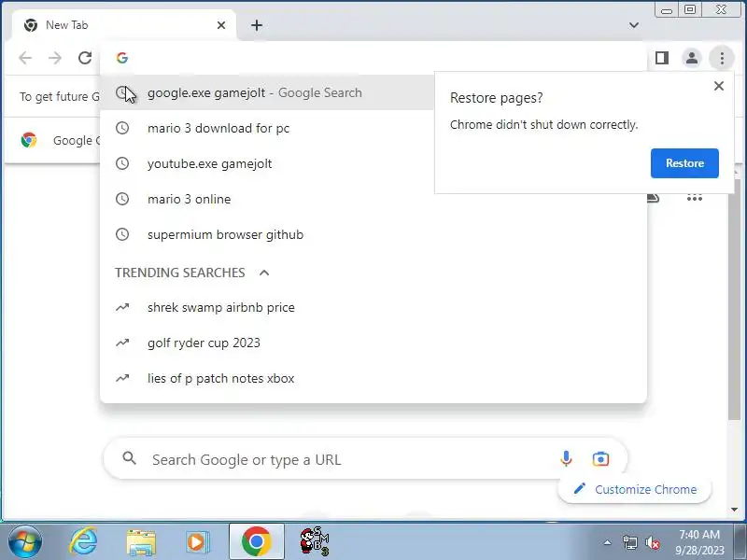Close the New Tab tab
747x560 pixels.
(221, 25)
